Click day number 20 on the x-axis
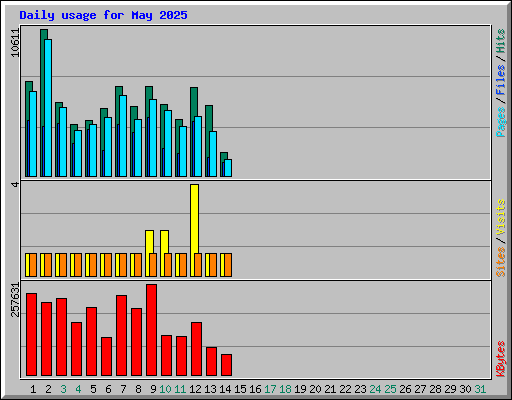The image size is (512, 400). click(315, 389)
